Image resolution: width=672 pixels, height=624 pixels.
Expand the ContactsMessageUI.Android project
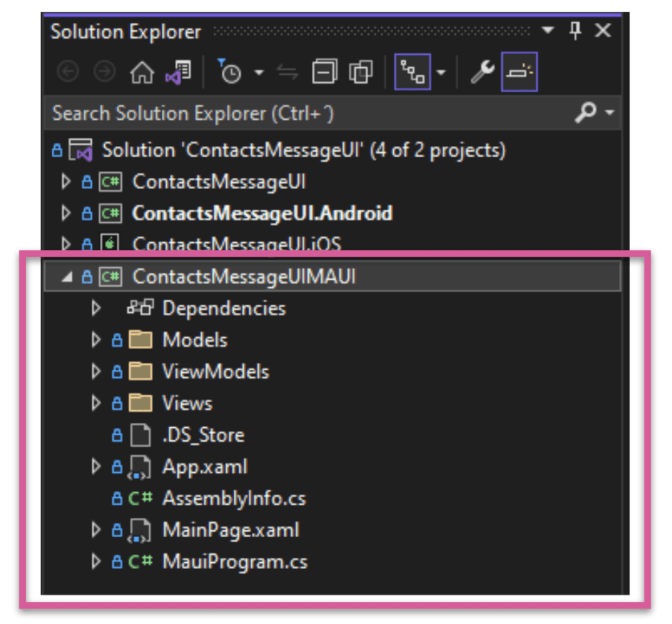point(65,213)
